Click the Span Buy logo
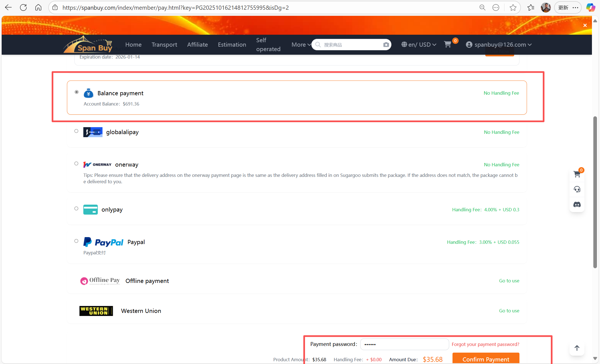Screen dimensions: 600x364 (88, 45)
